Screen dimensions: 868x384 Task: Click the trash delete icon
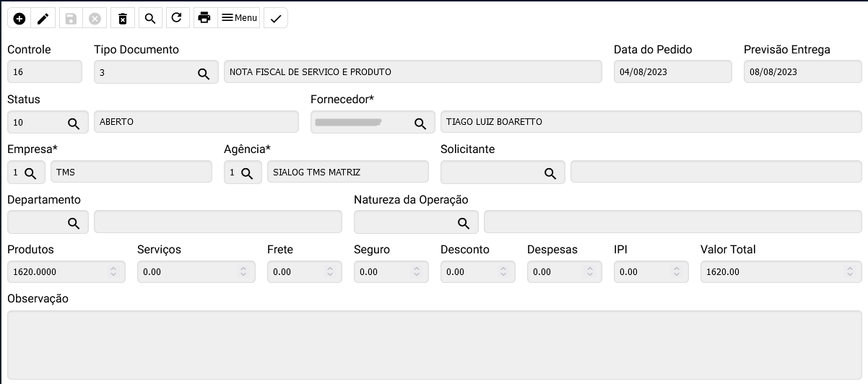coord(123,18)
